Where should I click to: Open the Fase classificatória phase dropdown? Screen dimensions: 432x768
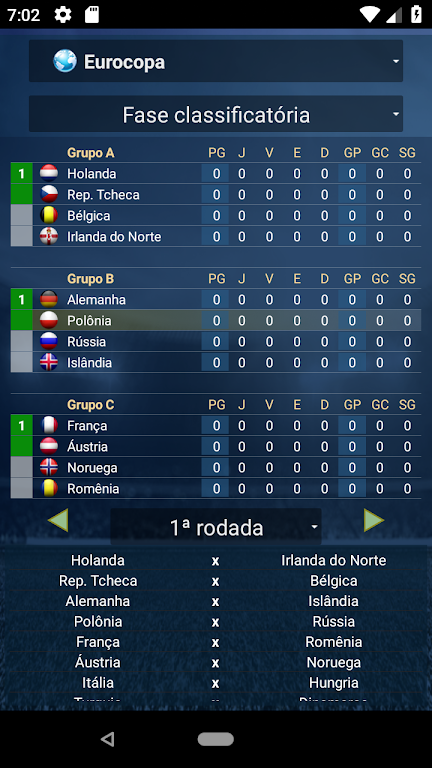[216, 114]
